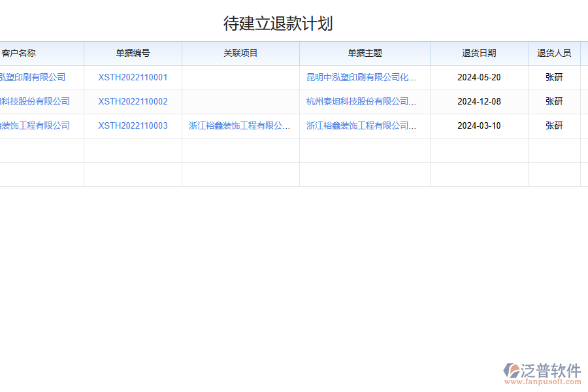The image size is (588, 392).
Task: Open the 昆明中泓塑印刷有限公司 customer link
Action: (34, 77)
